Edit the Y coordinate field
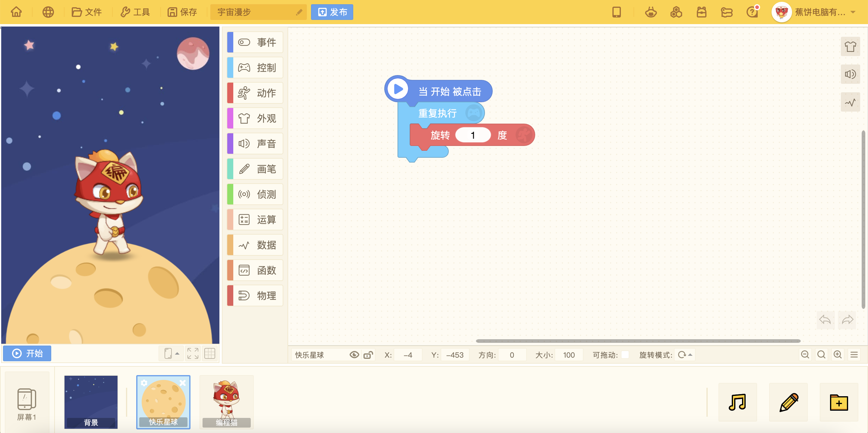Viewport: 868px width, 433px height. tap(454, 355)
